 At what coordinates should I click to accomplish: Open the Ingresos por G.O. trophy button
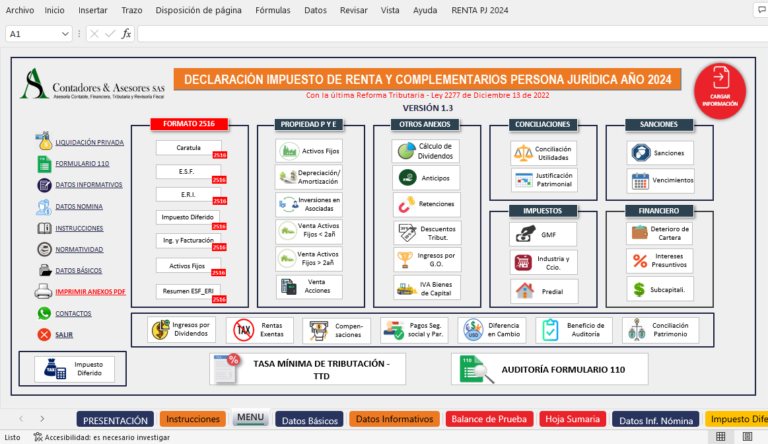pyautogui.click(x=427, y=260)
